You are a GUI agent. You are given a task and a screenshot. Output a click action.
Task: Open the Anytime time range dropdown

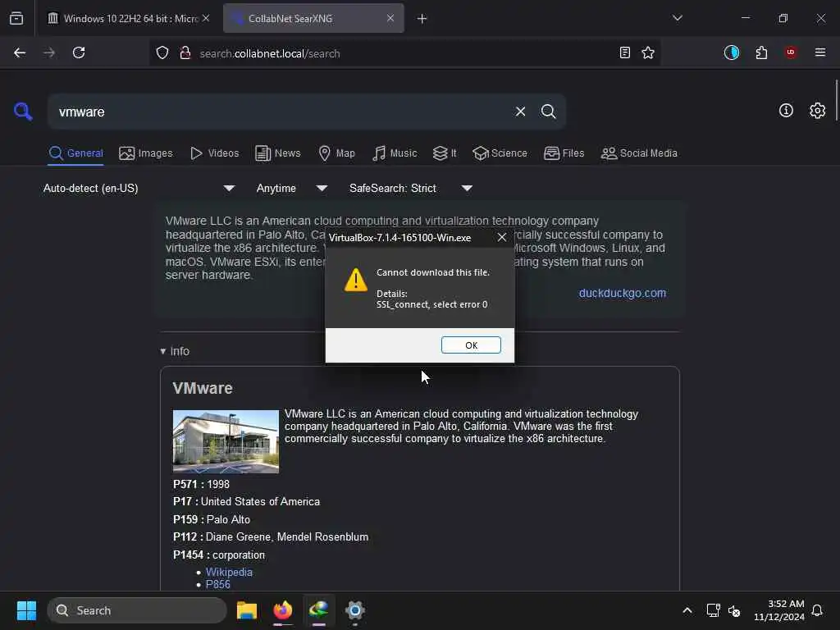pyautogui.click(x=291, y=188)
